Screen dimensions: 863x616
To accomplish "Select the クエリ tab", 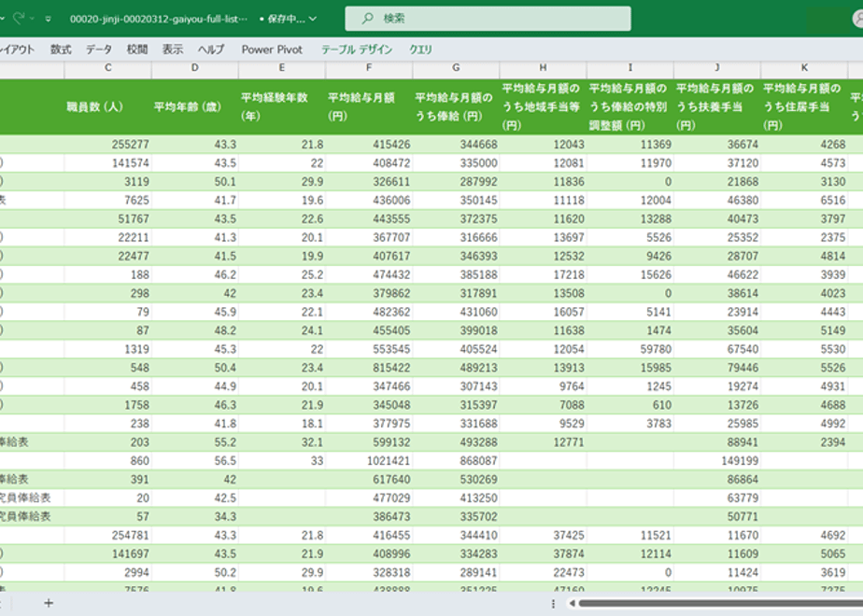I will pos(420,49).
